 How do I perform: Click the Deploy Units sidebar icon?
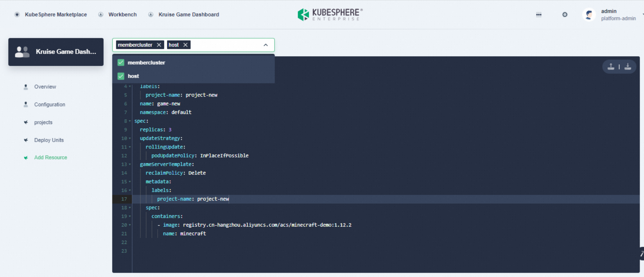tap(26, 140)
